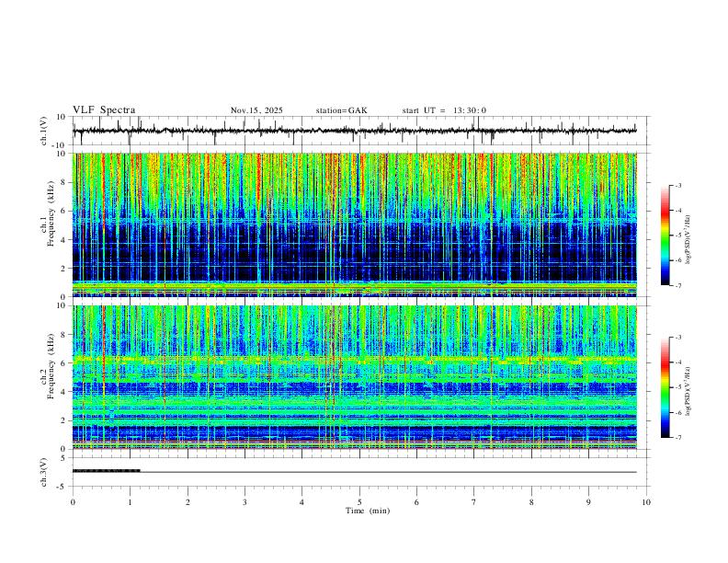Click the ch.1 spectrogram panel
728x563 pixels.
click(355, 224)
